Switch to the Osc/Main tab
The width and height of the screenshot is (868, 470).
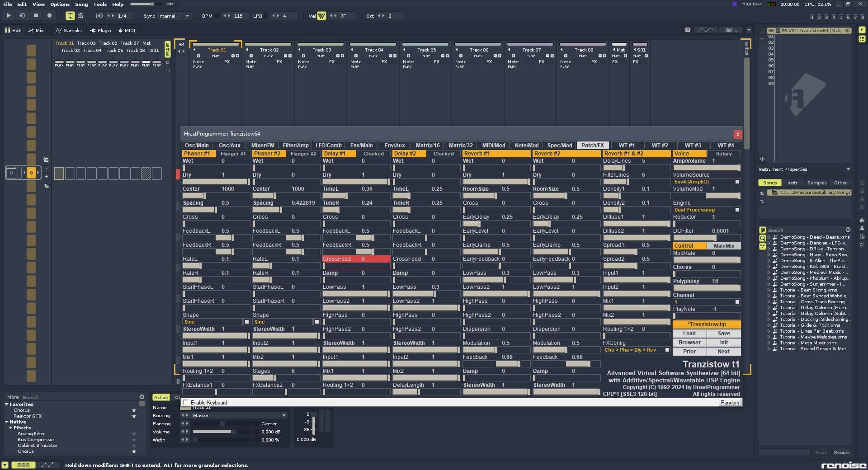coord(197,146)
